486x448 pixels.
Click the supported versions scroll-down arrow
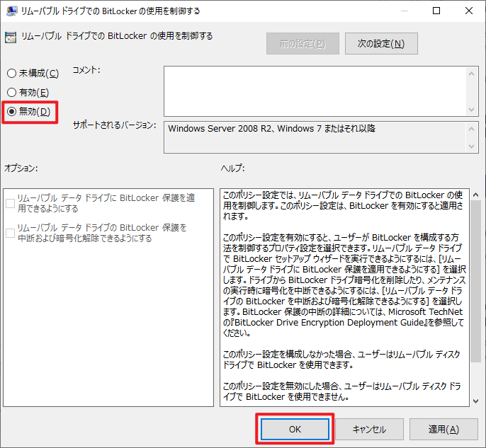471,146
